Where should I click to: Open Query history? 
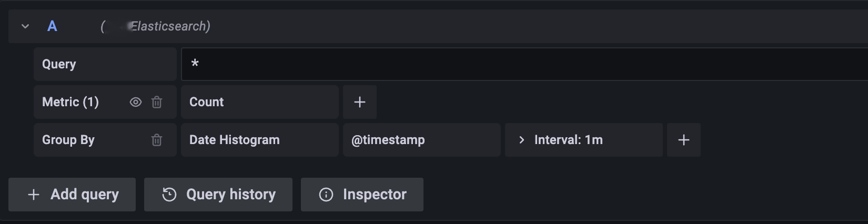click(218, 195)
